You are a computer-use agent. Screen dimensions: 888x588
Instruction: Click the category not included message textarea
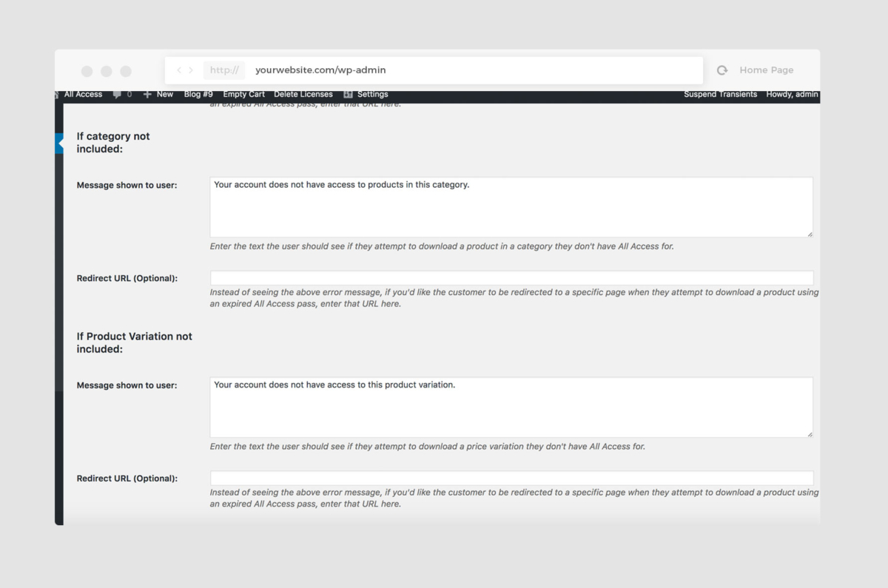point(511,207)
